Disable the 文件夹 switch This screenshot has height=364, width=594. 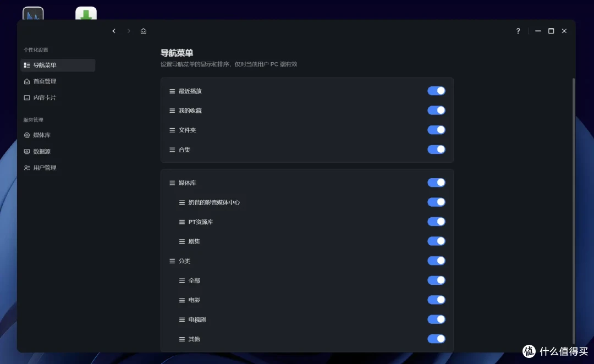436,130
